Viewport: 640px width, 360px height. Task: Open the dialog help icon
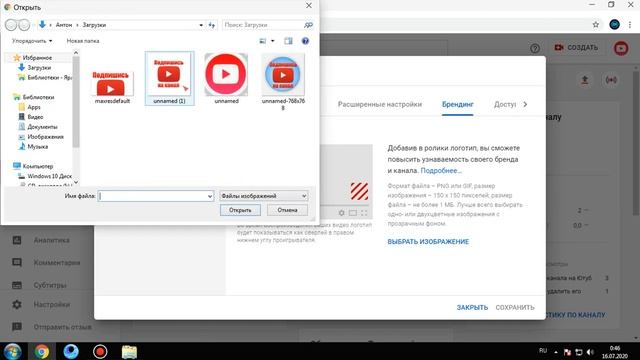305,41
